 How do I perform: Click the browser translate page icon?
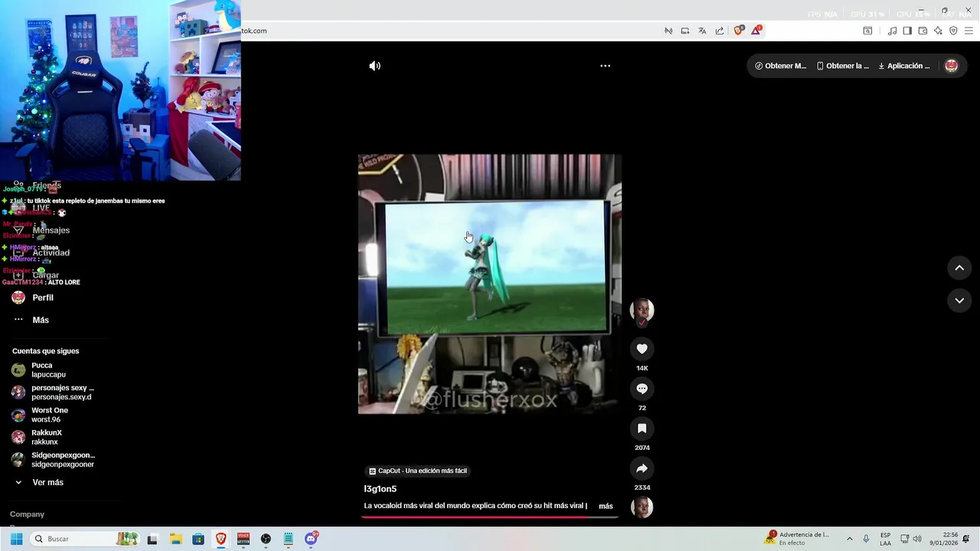702,31
